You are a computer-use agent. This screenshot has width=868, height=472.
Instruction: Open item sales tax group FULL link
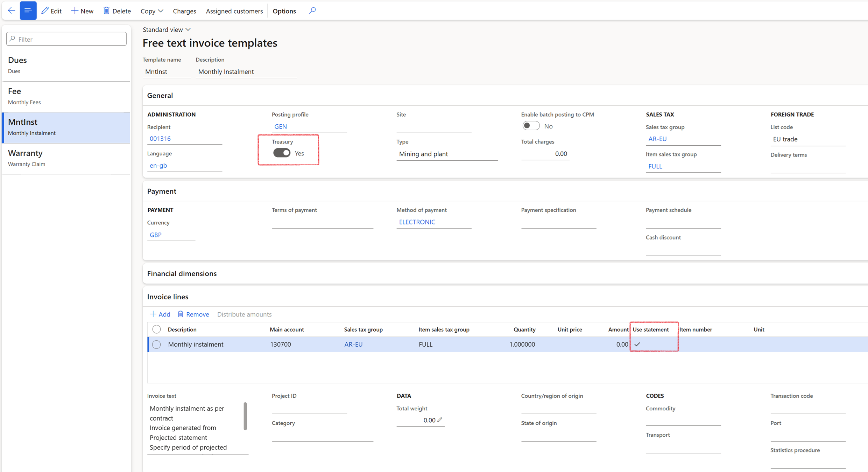click(x=655, y=166)
